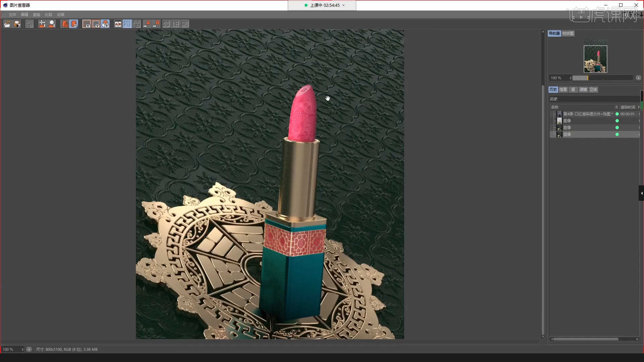
Task: Select the third history row 图像
Action: [x=595, y=127]
